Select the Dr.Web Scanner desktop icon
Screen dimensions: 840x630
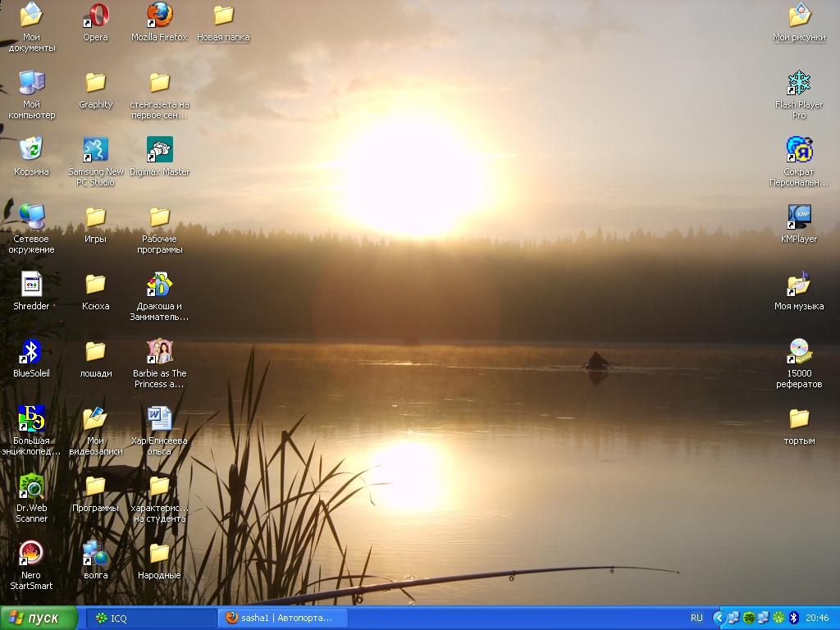[x=31, y=486]
